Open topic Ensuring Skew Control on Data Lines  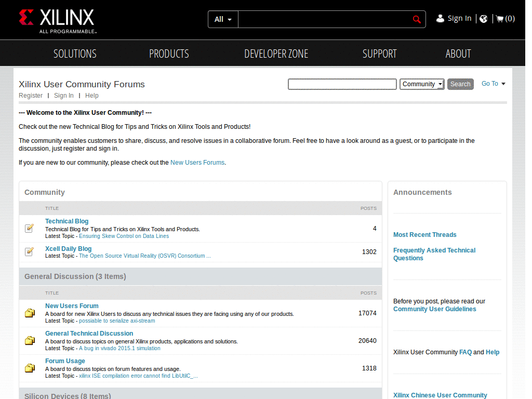coord(124,236)
